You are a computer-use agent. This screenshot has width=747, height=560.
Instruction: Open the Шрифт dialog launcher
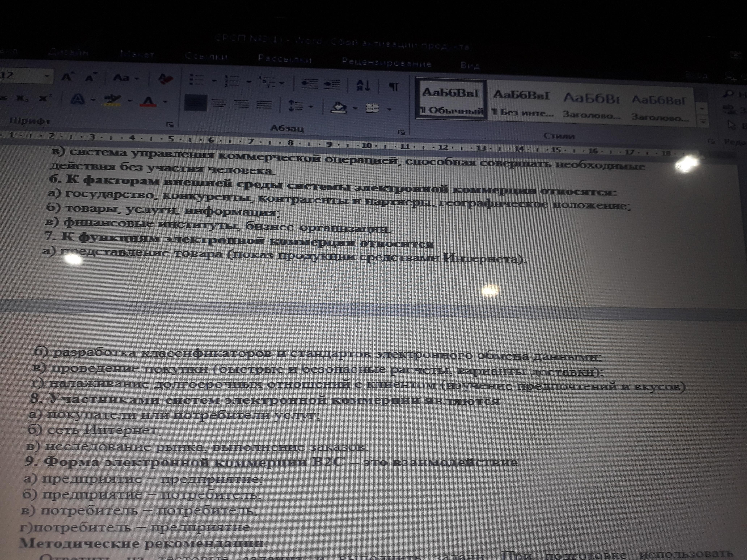tap(170, 125)
